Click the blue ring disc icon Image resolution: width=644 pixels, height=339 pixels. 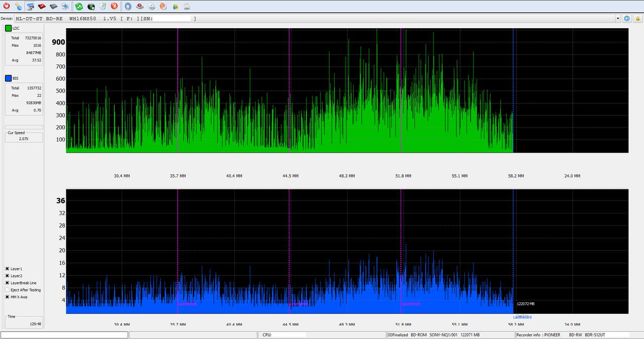(x=128, y=6)
